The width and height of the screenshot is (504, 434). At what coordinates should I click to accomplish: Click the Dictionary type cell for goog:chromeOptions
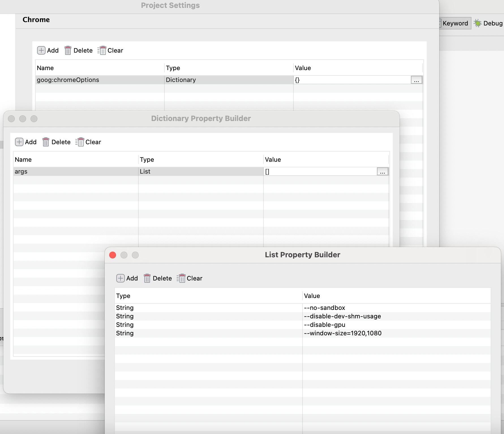click(181, 80)
